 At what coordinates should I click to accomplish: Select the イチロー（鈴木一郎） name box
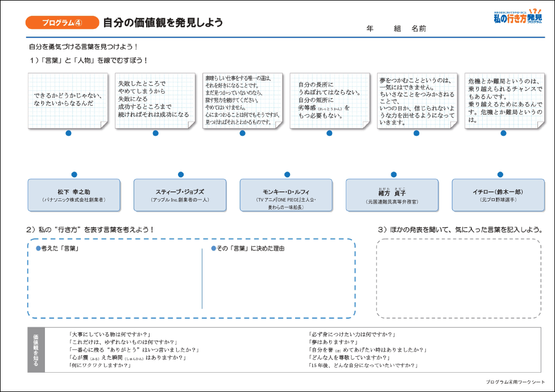point(498,195)
